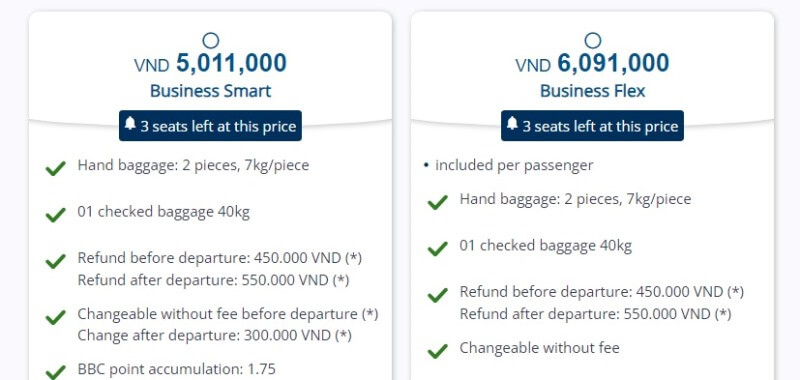
Task: Click the VND 5,011,000 price
Action: pyautogui.click(x=210, y=63)
